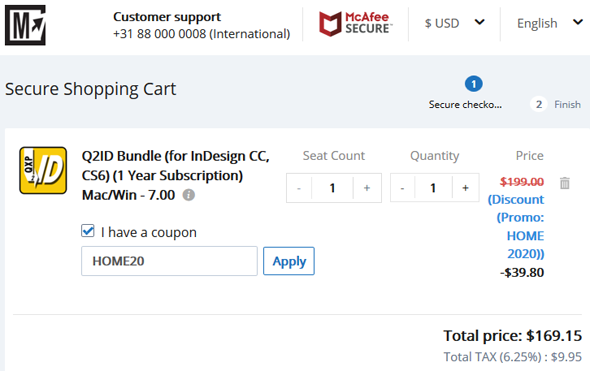
Task: Click the HOME20 coupon input field
Action: (x=169, y=261)
